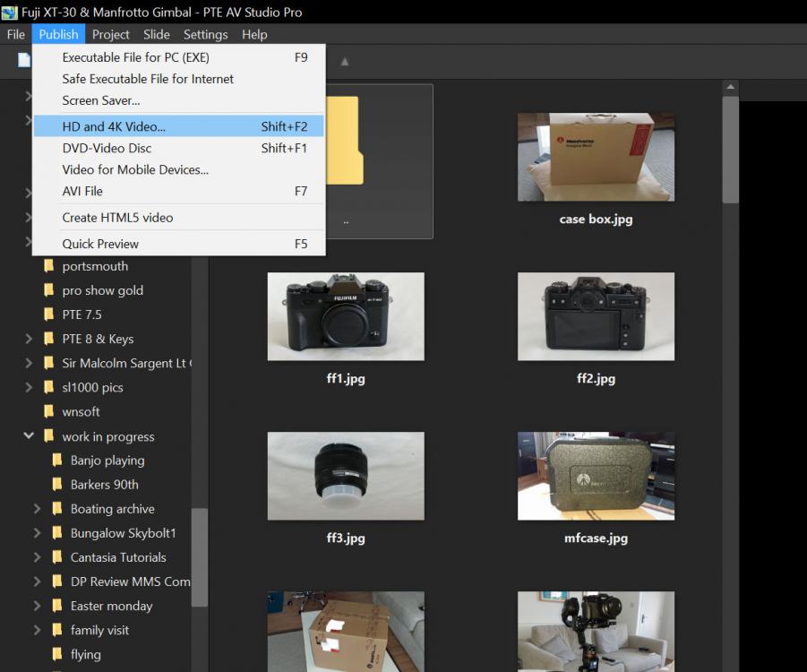Select Video for Mobile Devices...
This screenshot has height=672, width=807.
click(178, 169)
